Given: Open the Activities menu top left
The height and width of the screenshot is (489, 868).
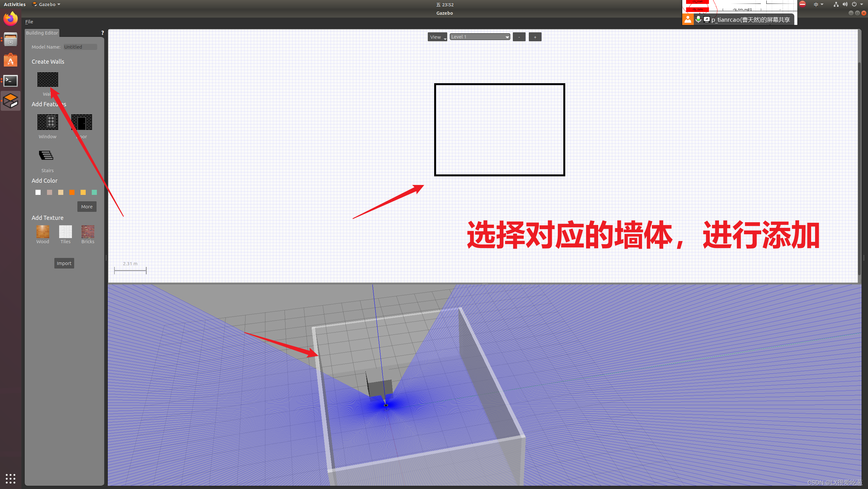Looking at the screenshot, I should (x=15, y=5).
